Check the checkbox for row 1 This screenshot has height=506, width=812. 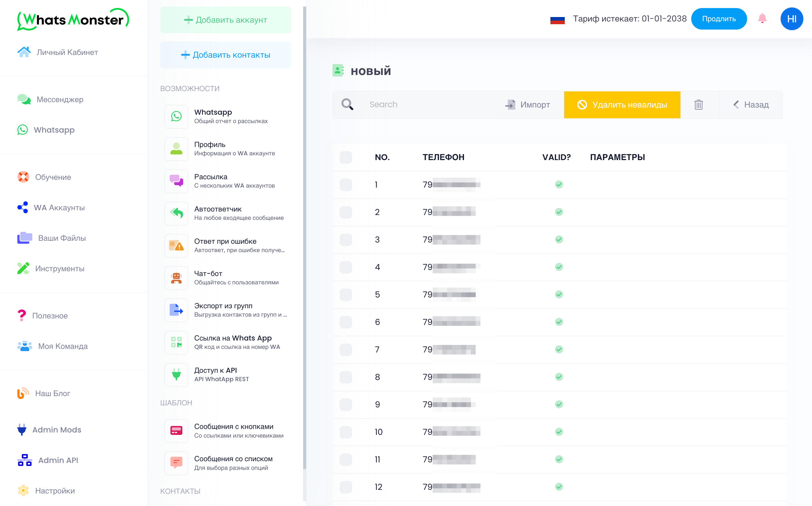click(346, 185)
